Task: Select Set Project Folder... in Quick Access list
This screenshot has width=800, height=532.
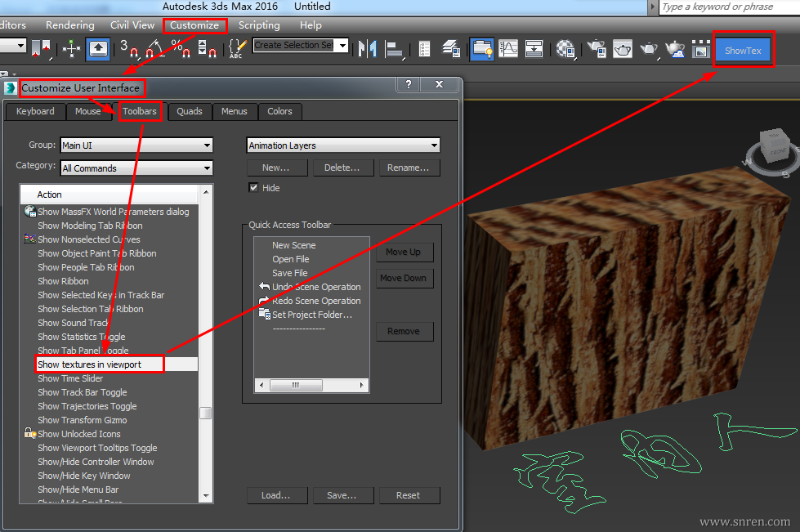Action: (x=311, y=315)
